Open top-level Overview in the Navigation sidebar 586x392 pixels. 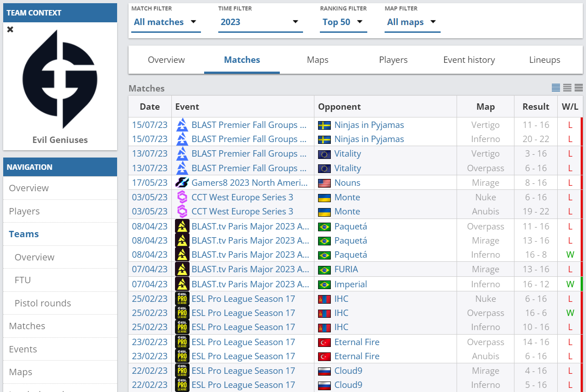pos(60,188)
